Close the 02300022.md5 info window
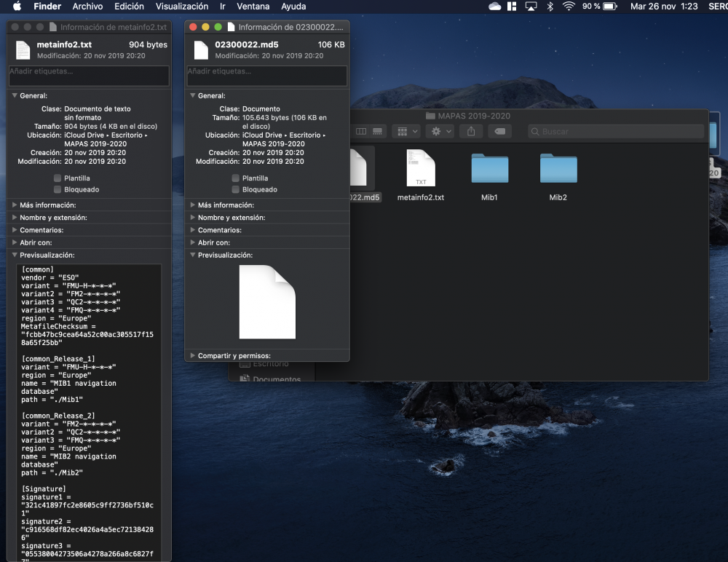Viewport: 728px width, 562px height. coord(193,27)
